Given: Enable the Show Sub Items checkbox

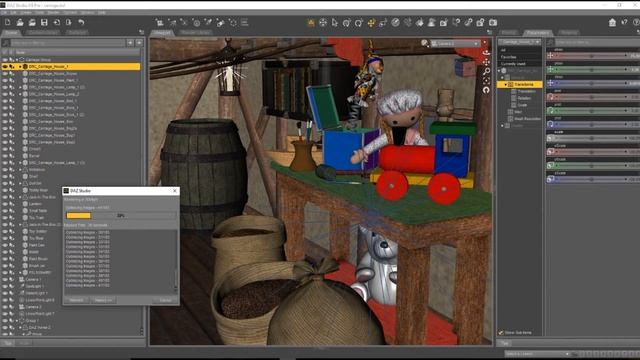Looking at the screenshot, I should click(501, 333).
